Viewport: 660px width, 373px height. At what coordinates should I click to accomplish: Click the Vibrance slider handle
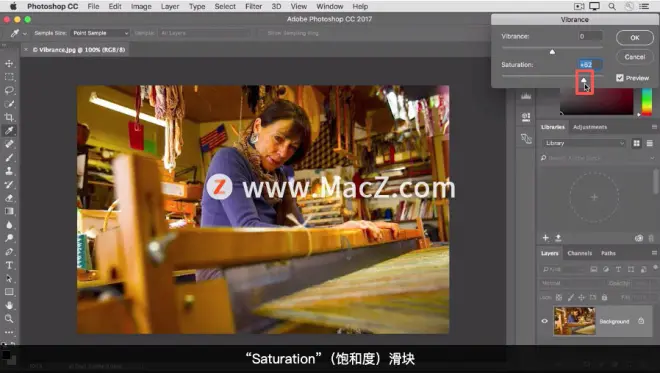(x=552, y=52)
